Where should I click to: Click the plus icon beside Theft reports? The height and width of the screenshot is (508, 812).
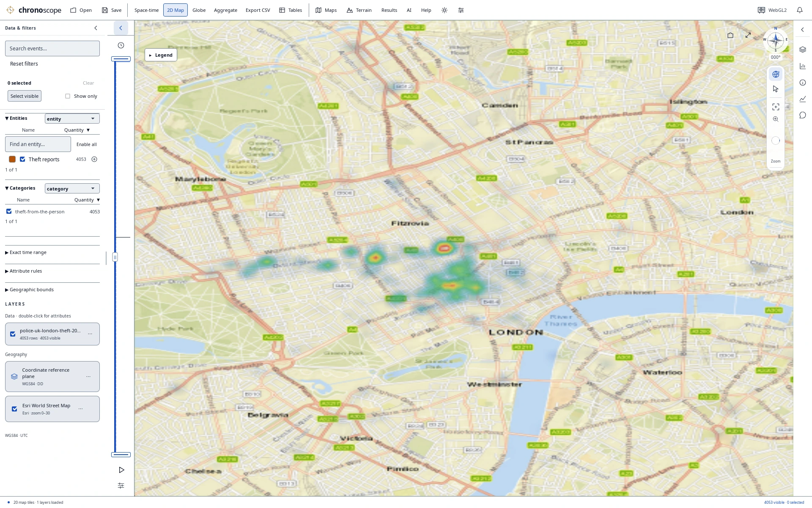[x=94, y=159]
